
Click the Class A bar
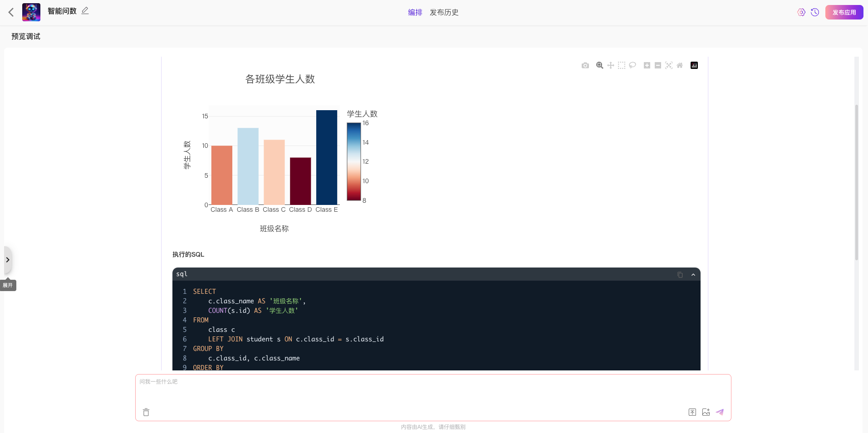tap(222, 175)
